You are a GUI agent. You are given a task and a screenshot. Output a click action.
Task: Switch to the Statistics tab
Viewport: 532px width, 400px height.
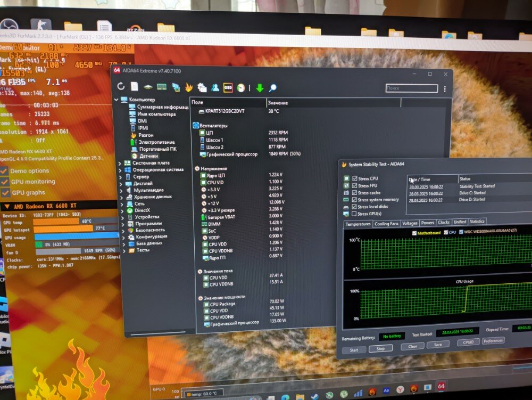click(477, 222)
